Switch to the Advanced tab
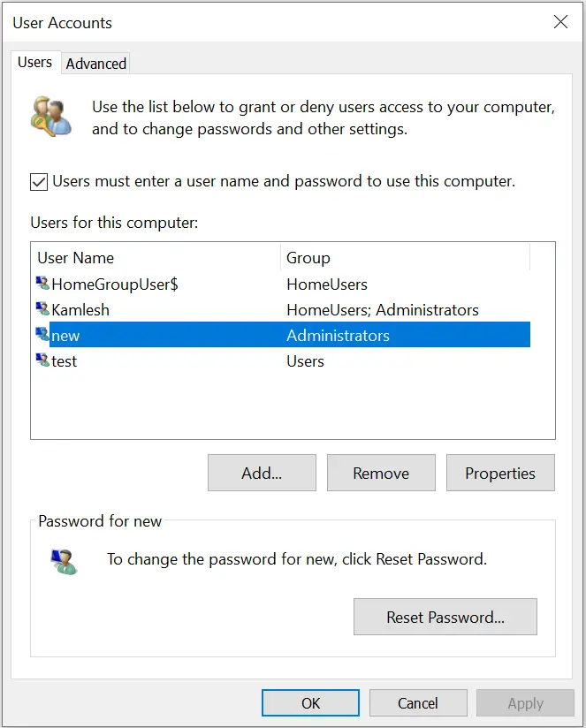Screen dimensions: 586x728 coord(96,64)
